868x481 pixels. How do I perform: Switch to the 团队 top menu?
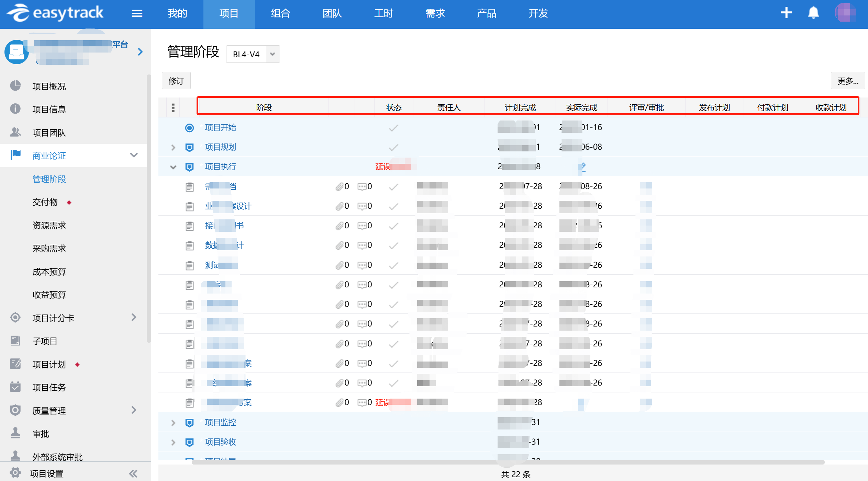pyautogui.click(x=332, y=13)
